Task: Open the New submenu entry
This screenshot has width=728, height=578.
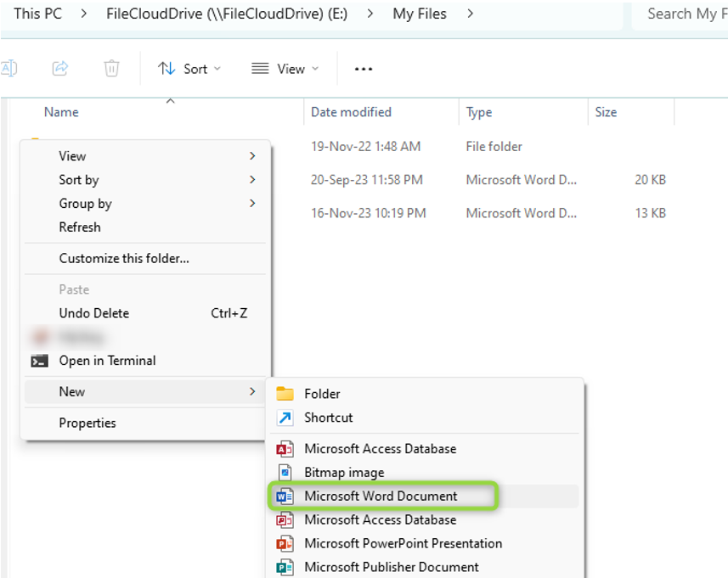Action: click(x=145, y=392)
